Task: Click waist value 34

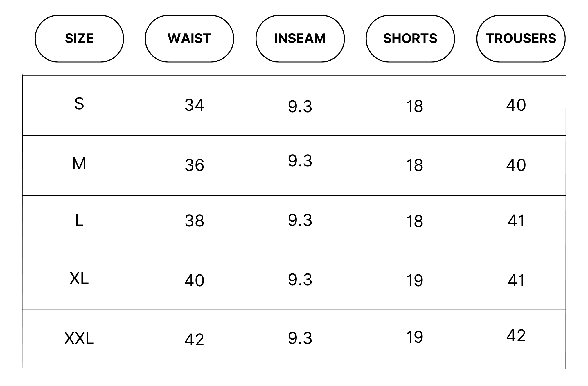Action: [194, 105]
